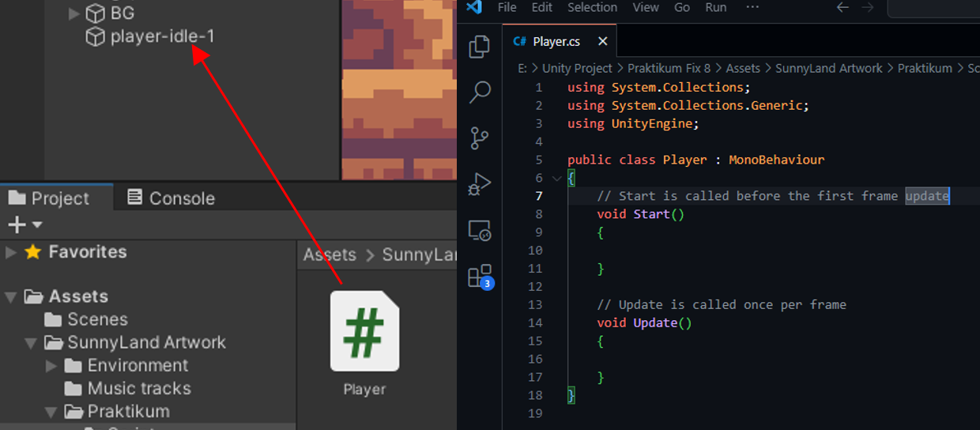Click the star icon next to Favorites
This screenshot has width=980, height=430.
pyautogui.click(x=32, y=252)
